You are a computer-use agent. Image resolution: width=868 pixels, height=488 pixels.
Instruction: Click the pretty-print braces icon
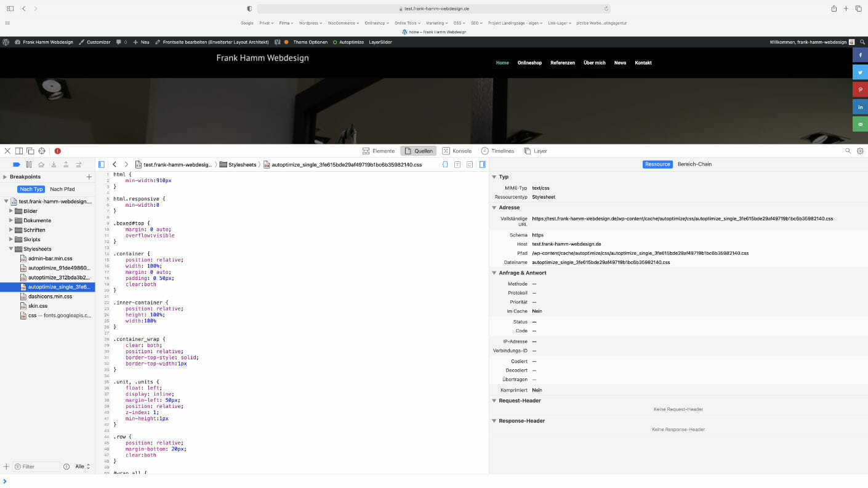pos(445,164)
